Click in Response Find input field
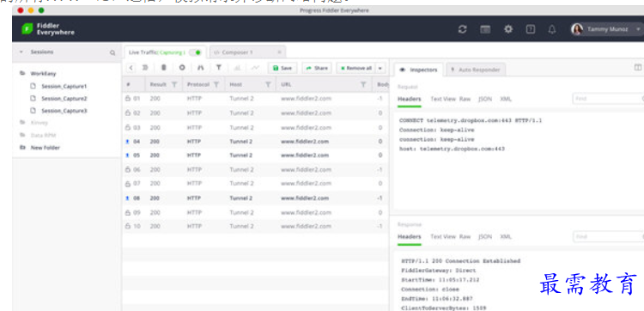 point(608,236)
